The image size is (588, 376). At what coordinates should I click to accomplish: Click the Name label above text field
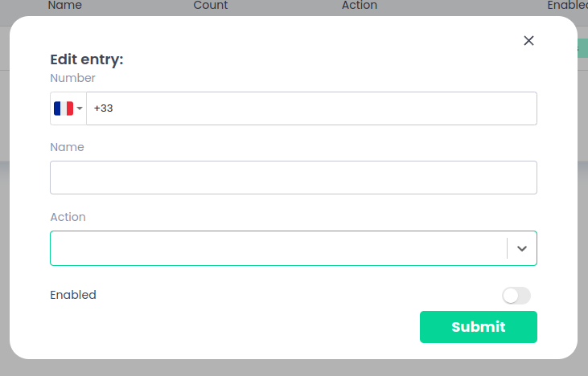click(x=67, y=147)
